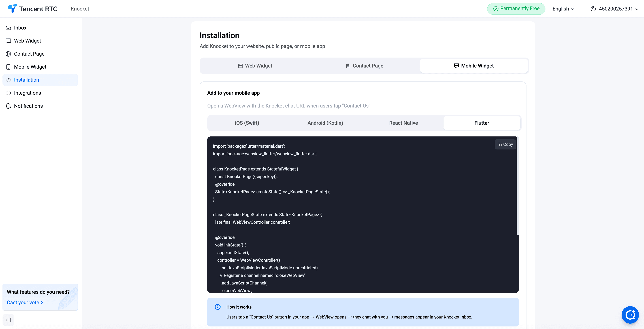
Task: Open the English language dropdown
Action: [x=563, y=9]
